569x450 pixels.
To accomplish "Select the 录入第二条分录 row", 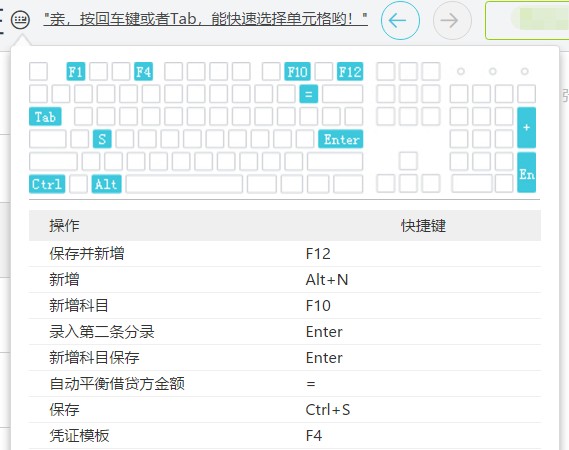I will pos(285,332).
